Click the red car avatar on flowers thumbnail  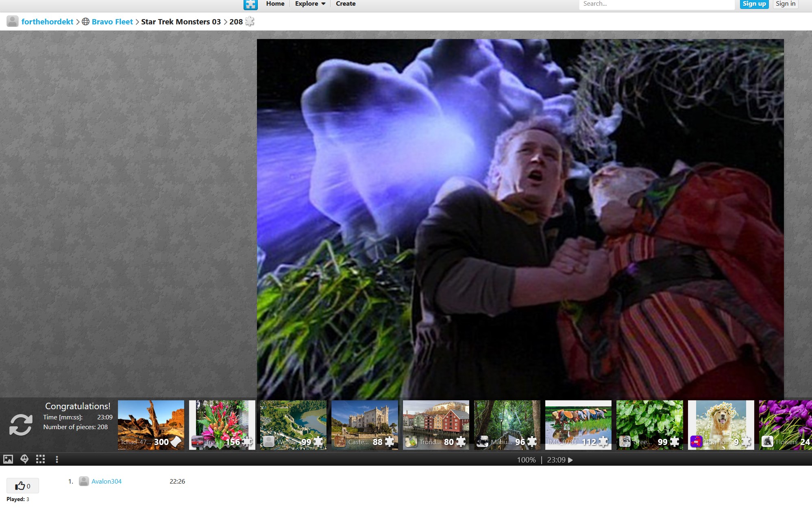pyautogui.click(x=198, y=442)
